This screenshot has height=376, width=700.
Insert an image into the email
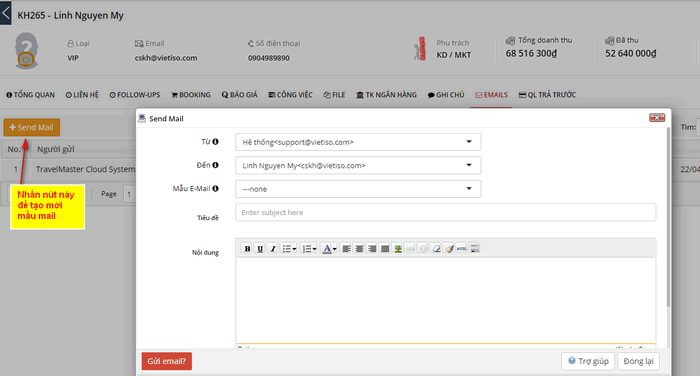pyautogui.click(x=398, y=249)
